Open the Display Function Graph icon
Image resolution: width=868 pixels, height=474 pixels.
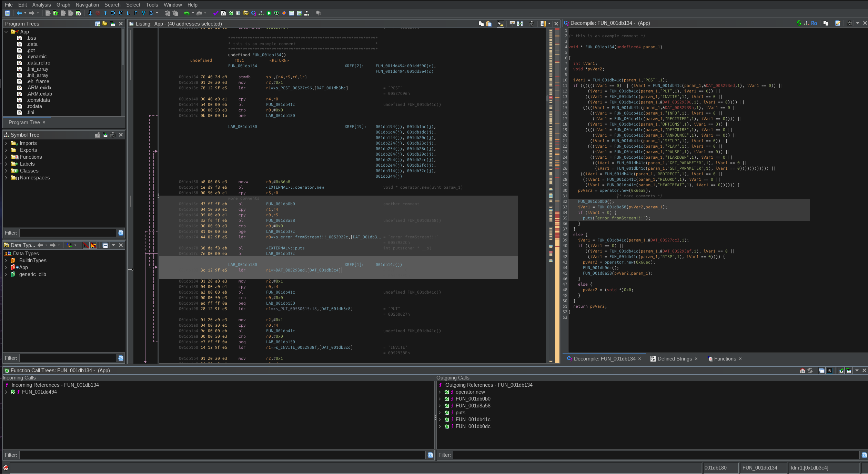tap(261, 13)
